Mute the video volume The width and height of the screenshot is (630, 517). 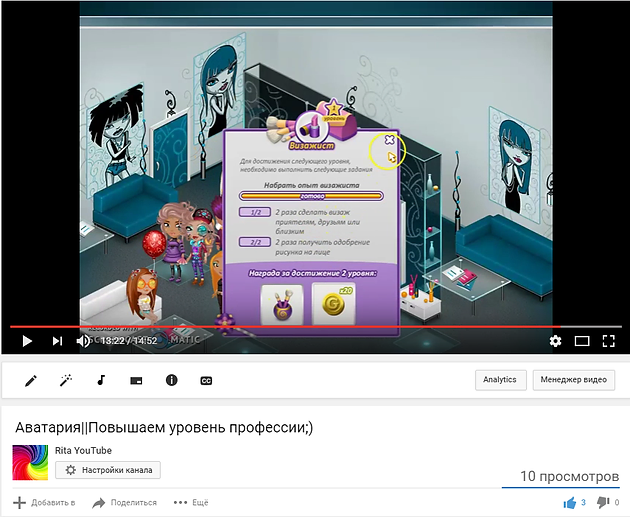(x=83, y=341)
